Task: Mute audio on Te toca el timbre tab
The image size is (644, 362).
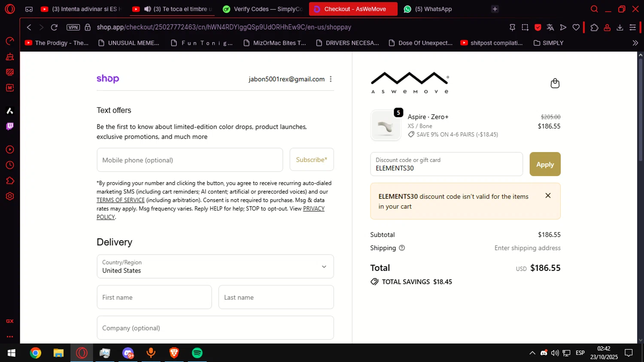Action: (x=148, y=9)
